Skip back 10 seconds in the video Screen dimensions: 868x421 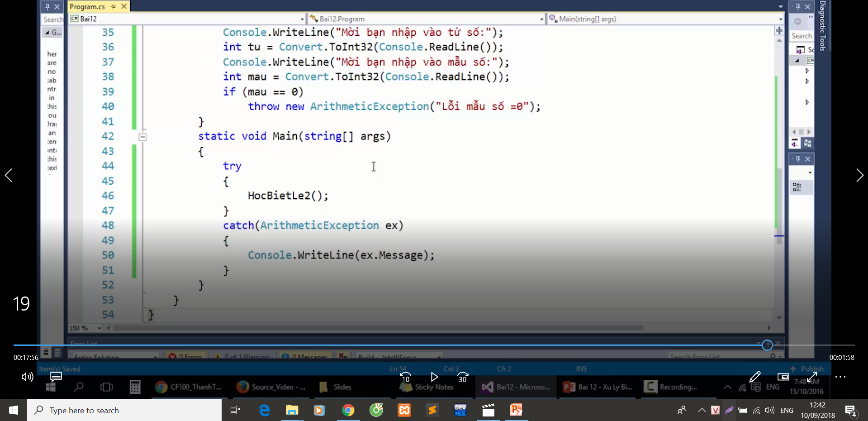click(406, 377)
